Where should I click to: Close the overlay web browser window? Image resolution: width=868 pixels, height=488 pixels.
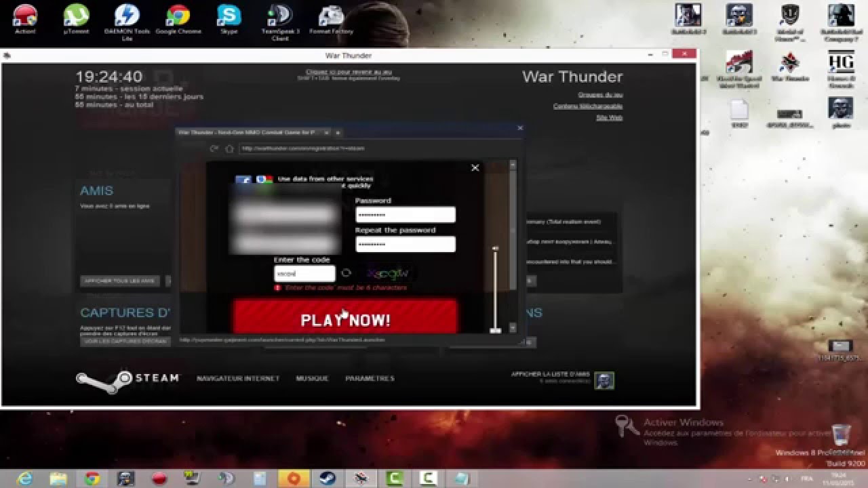coord(520,127)
